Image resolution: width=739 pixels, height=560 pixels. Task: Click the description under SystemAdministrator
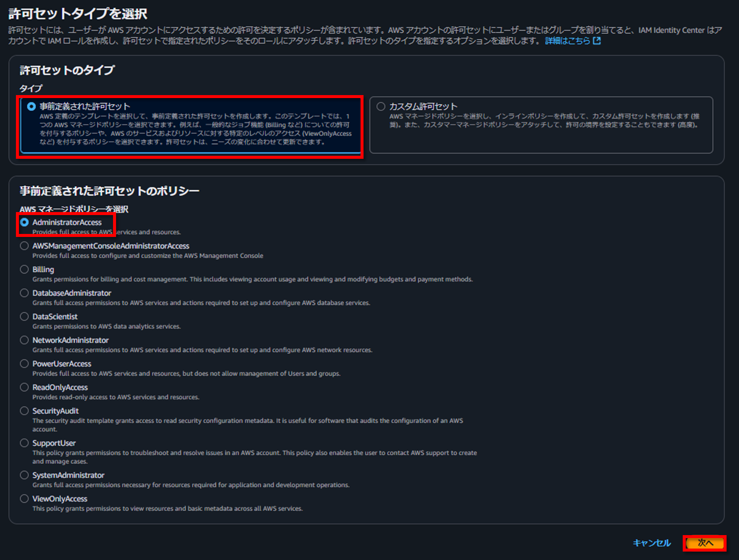click(x=191, y=485)
